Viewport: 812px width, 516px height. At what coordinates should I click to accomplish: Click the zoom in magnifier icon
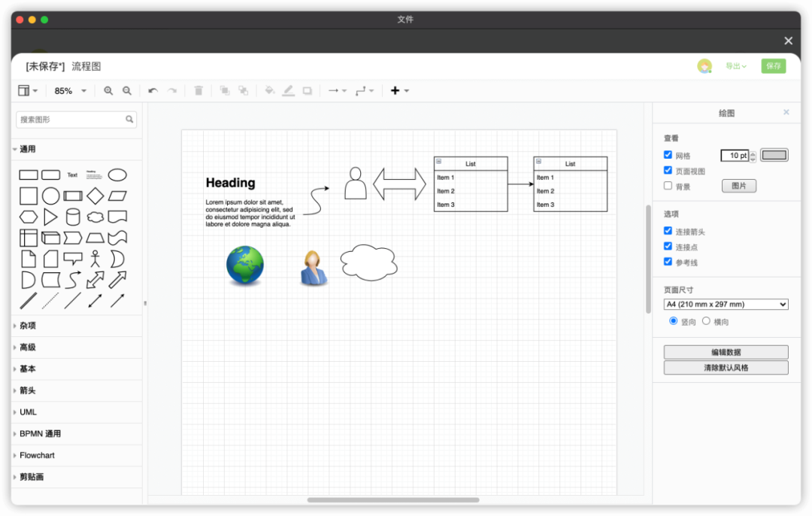(x=108, y=91)
